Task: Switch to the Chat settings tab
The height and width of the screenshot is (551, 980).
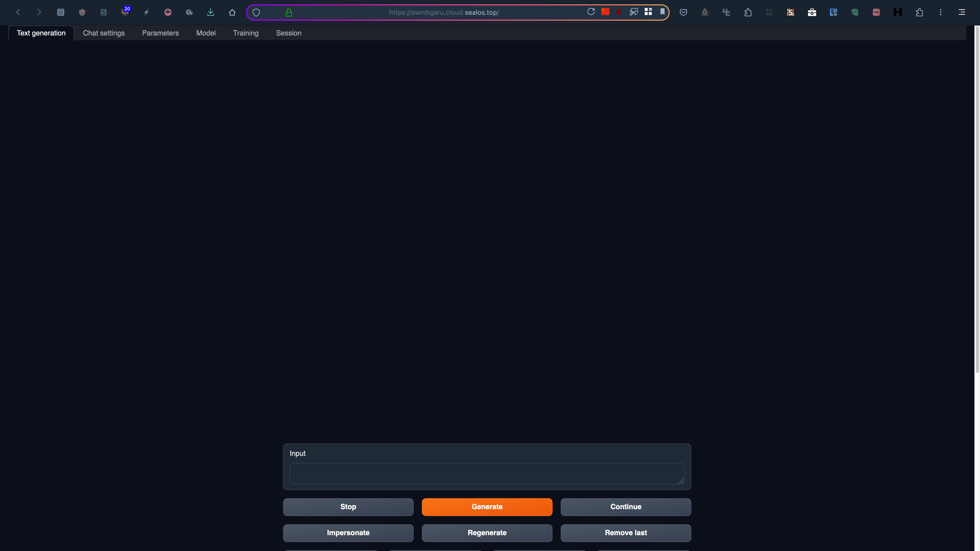Action: 104,33
